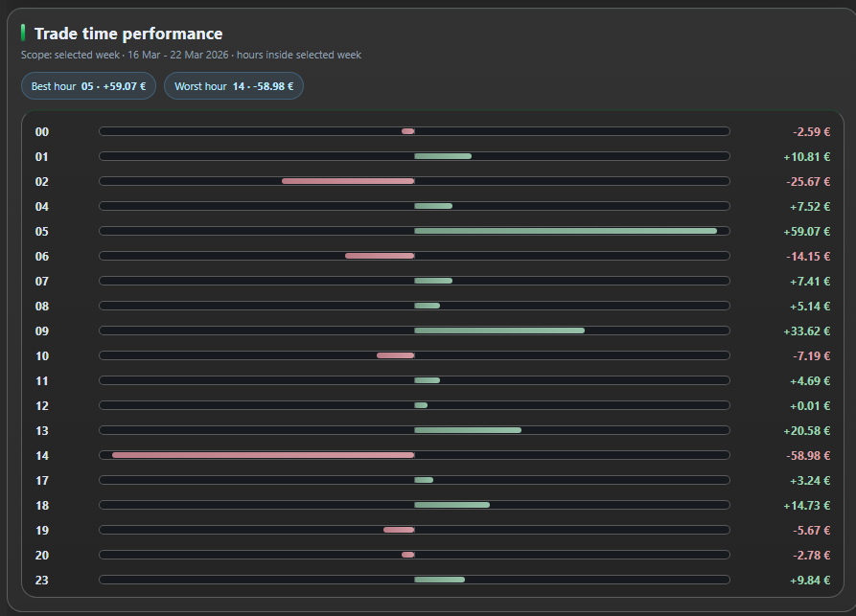Click the +59.07 € value label
856x616 pixels.
tap(808, 231)
